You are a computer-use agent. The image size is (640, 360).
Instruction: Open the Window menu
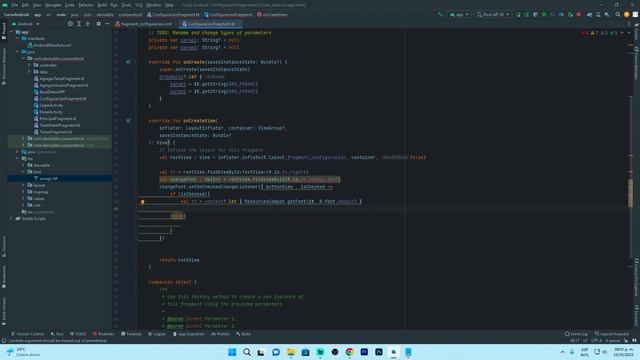coord(153,5)
